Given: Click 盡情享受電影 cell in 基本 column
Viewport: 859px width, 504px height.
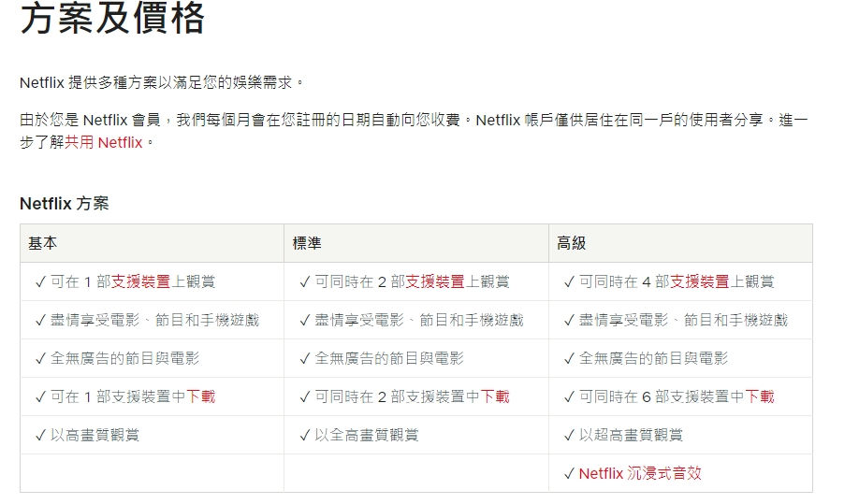Looking at the screenshot, I should click(152, 320).
